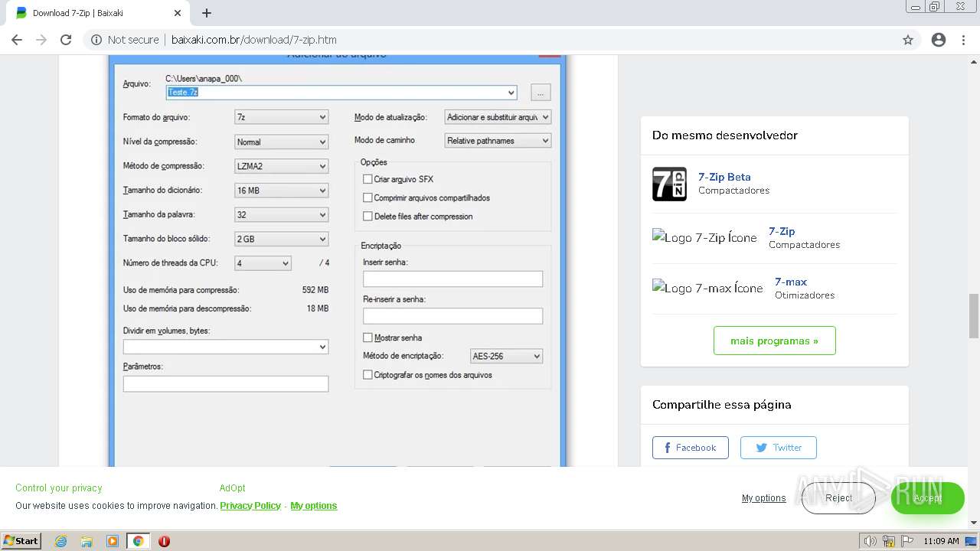Open Tamanho do dicionário 16 MB dropdown
Viewport: 980px width, 551px height.
(x=281, y=191)
